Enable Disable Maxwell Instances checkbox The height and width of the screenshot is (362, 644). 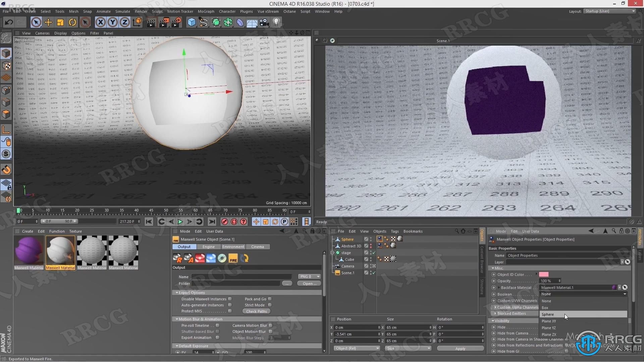(230, 299)
